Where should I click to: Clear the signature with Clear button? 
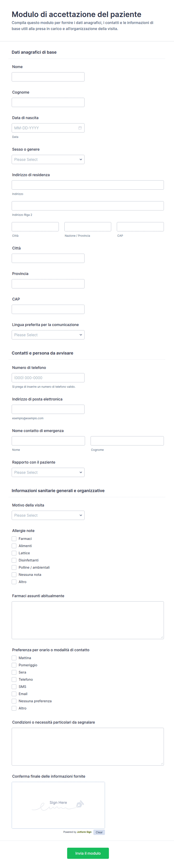pyautogui.click(x=99, y=832)
